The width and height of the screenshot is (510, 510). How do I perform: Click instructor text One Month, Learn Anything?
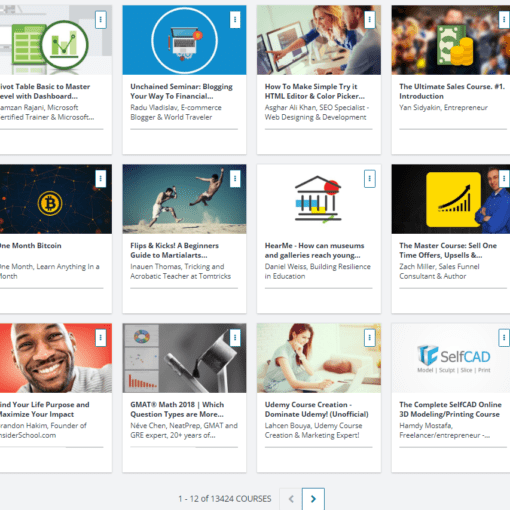tap(50, 271)
